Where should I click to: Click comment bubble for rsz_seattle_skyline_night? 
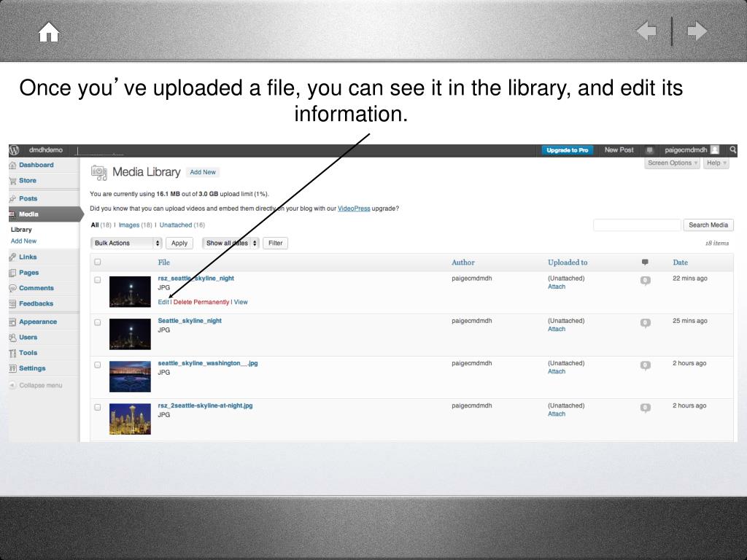pyautogui.click(x=645, y=280)
